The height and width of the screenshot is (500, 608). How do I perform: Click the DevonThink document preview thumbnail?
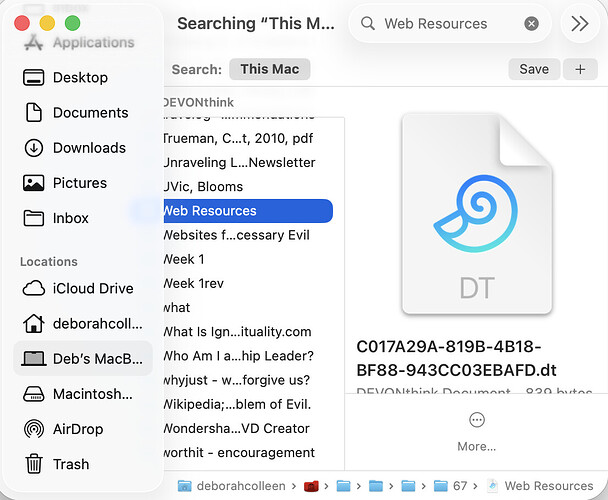point(477,214)
